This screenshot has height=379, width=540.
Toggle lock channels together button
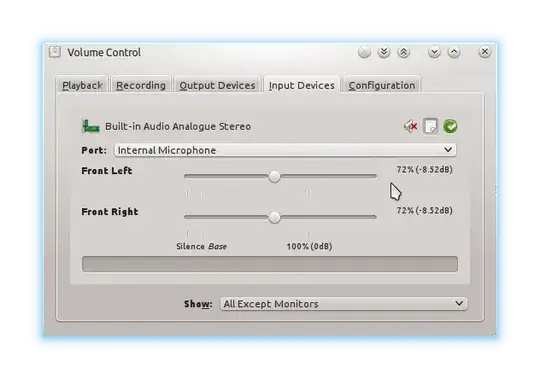[x=430, y=126]
